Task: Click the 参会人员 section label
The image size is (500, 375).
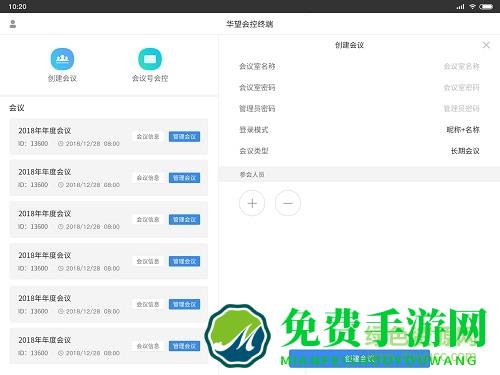Action: 252,174
